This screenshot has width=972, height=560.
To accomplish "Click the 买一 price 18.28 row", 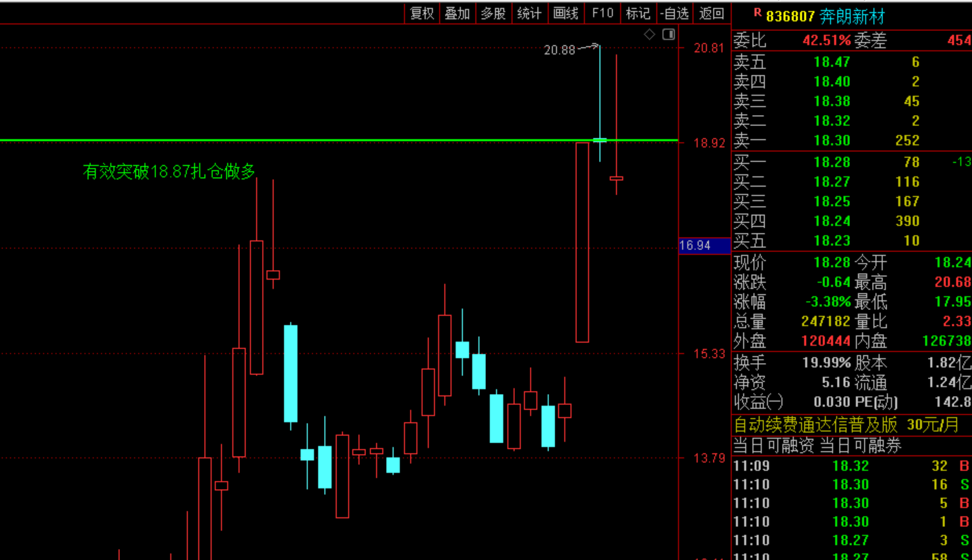I will 831,163.
